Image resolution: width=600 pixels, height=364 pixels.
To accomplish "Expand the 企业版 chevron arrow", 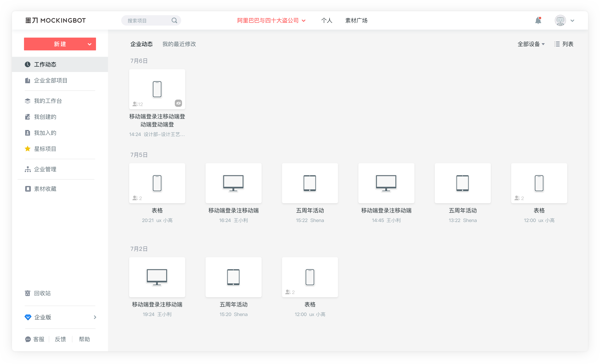I will tap(95, 317).
